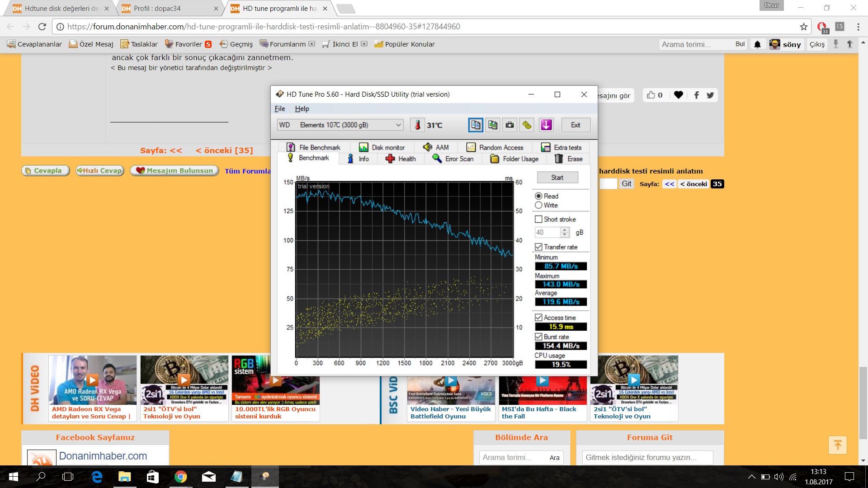Screen dimensions: 868x488
Task: Expand the İkinci El dropdown arrow
Action: 364,44
